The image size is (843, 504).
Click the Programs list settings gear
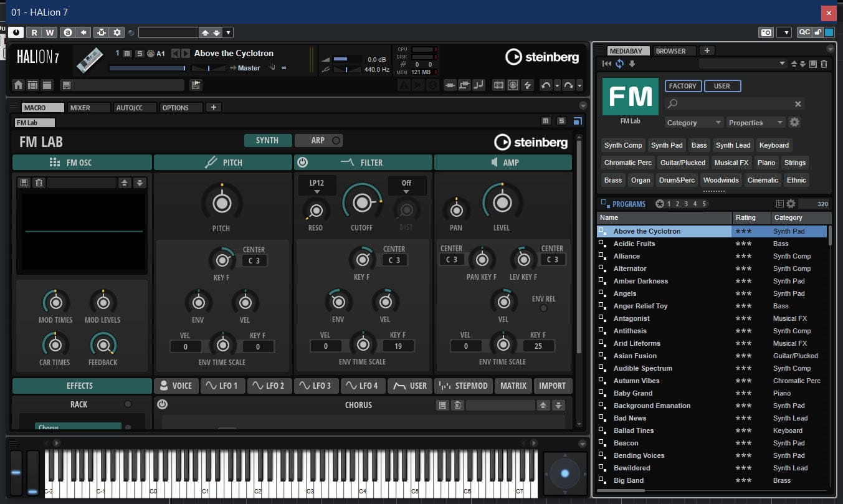pos(791,204)
